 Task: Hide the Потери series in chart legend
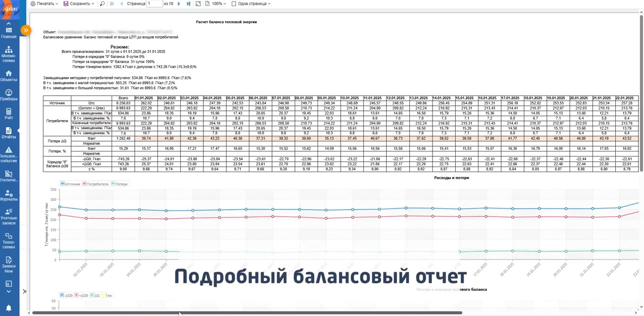coord(119,184)
